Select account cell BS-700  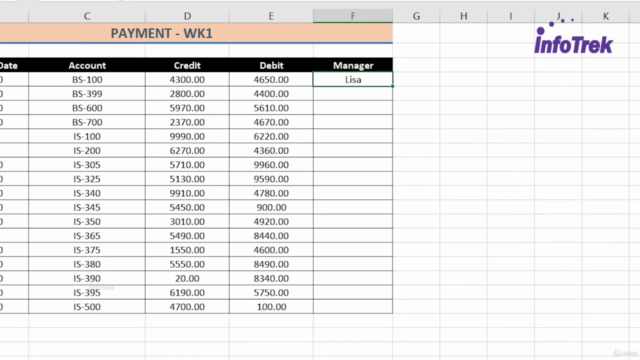tap(87, 122)
